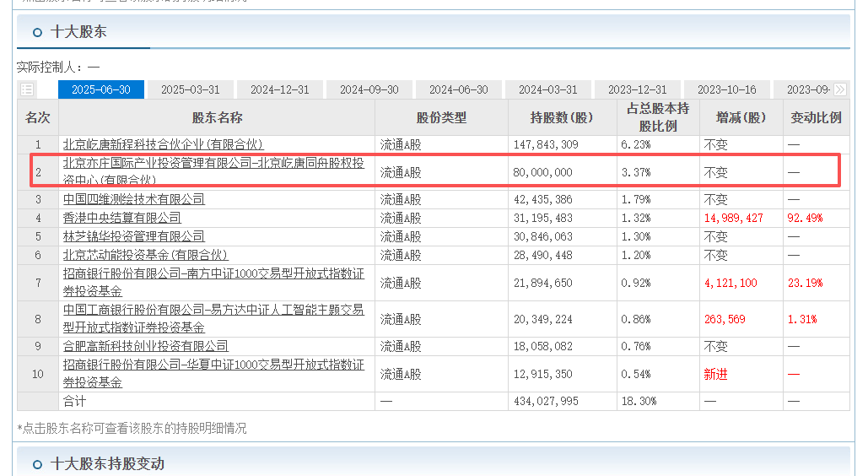Click the 股份类型 column header
Screen dimensions: 868x476
(x=441, y=117)
